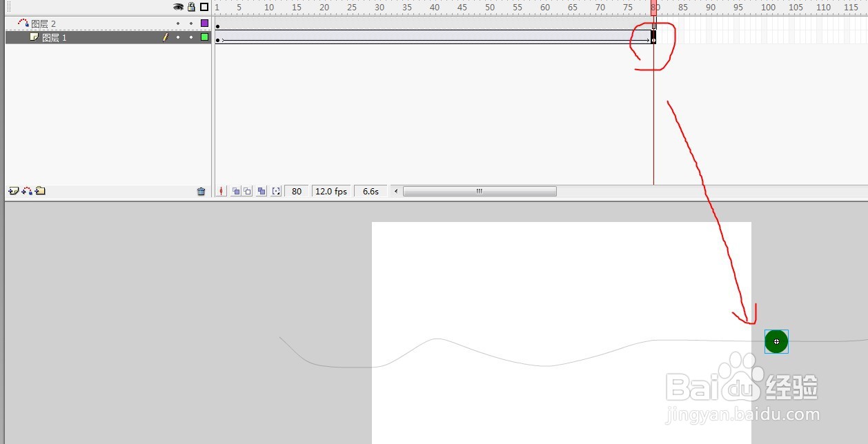Click the gray motion guide path curve
This screenshot has width=868, height=444.
pos(545,365)
